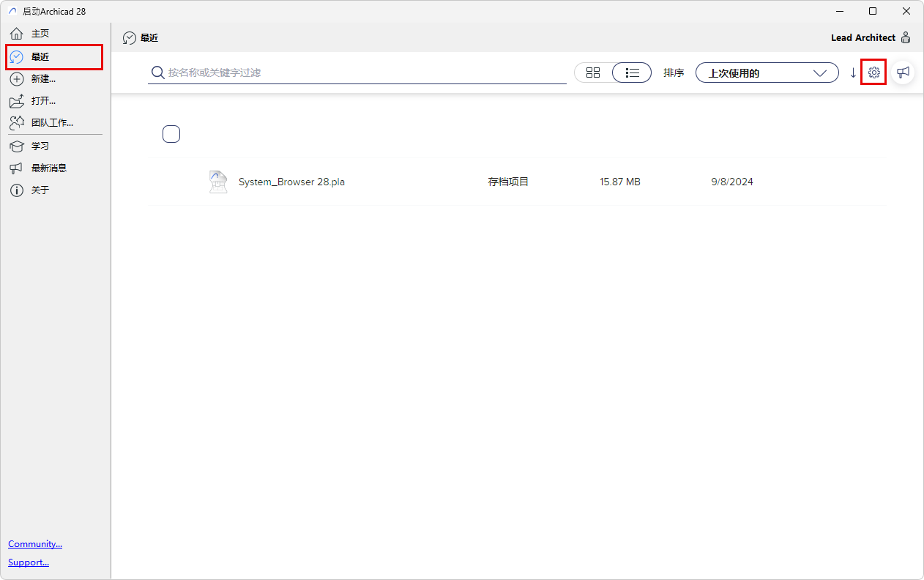Click the Lead Architect profile name
Image resolution: width=924 pixels, height=580 pixels.
click(863, 38)
